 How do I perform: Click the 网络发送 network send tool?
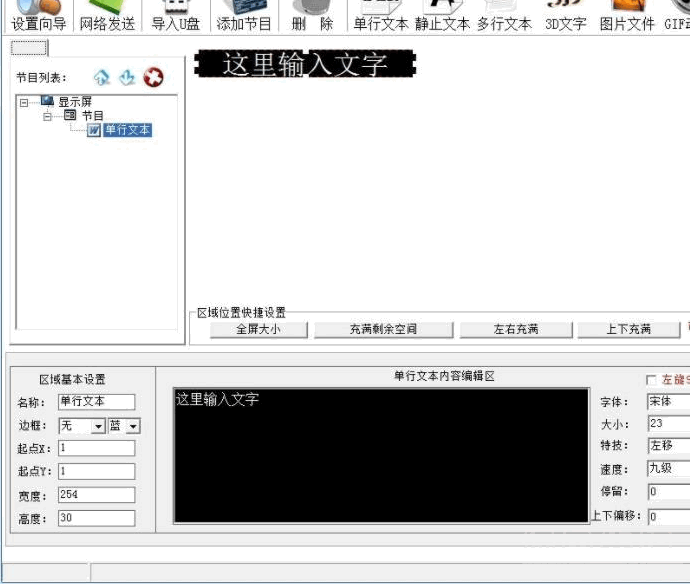click(x=107, y=16)
